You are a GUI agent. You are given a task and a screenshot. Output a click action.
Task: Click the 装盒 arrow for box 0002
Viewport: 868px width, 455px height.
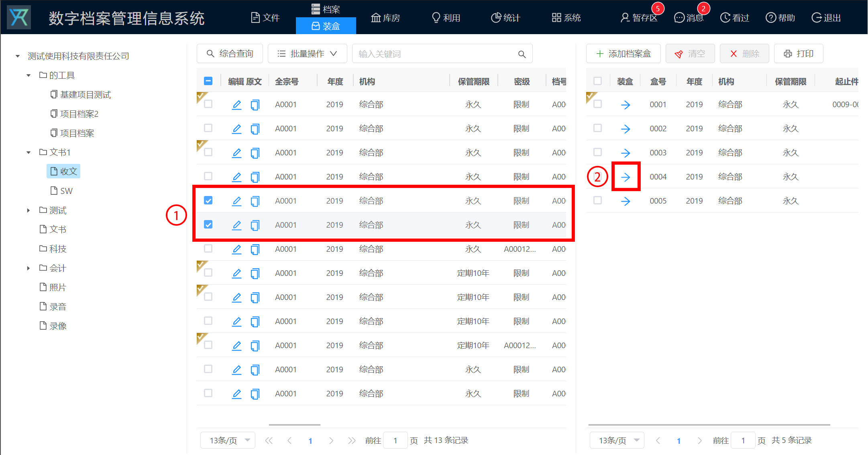(x=626, y=129)
